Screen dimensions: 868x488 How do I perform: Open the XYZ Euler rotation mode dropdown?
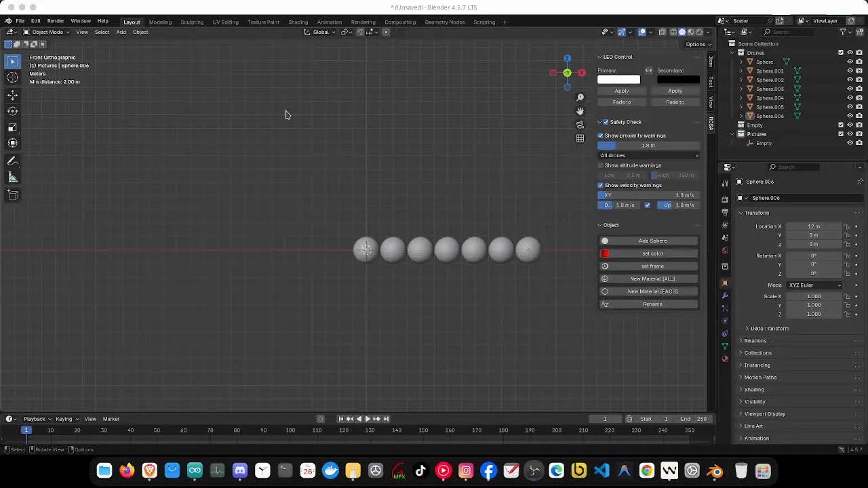point(814,285)
